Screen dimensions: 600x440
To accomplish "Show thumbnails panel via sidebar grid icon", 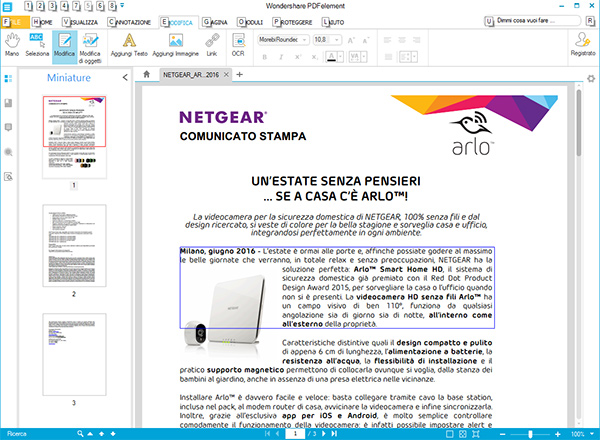I will coord(8,79).
